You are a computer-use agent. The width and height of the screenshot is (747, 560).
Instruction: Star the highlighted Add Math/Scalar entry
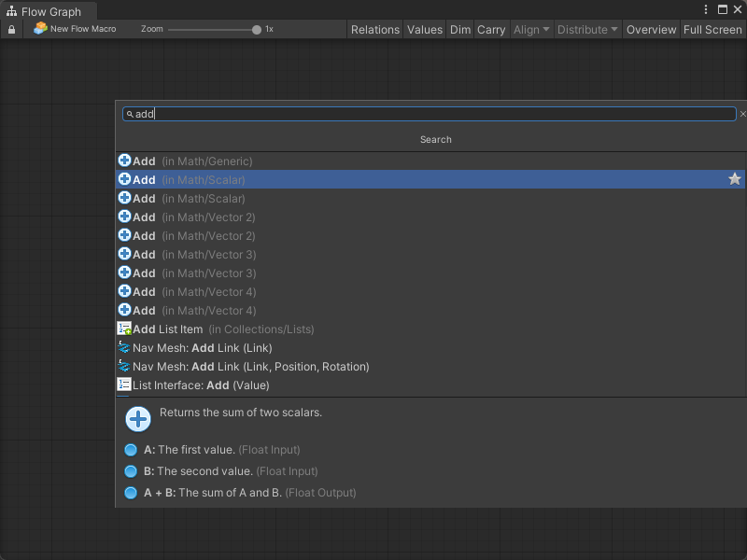click(735, 179)
